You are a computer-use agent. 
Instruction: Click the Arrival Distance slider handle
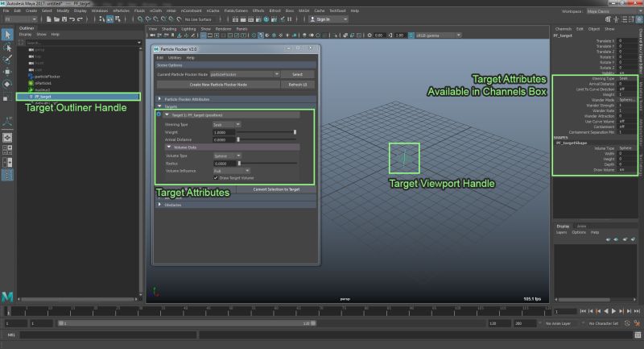click(x=238, y=139)
